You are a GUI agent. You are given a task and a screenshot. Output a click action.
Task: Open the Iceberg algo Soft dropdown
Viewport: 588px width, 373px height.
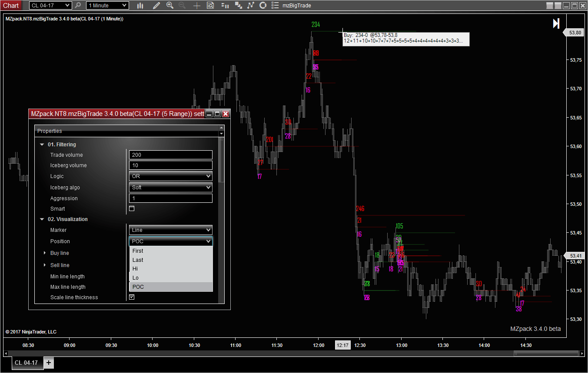coord(171,188)
